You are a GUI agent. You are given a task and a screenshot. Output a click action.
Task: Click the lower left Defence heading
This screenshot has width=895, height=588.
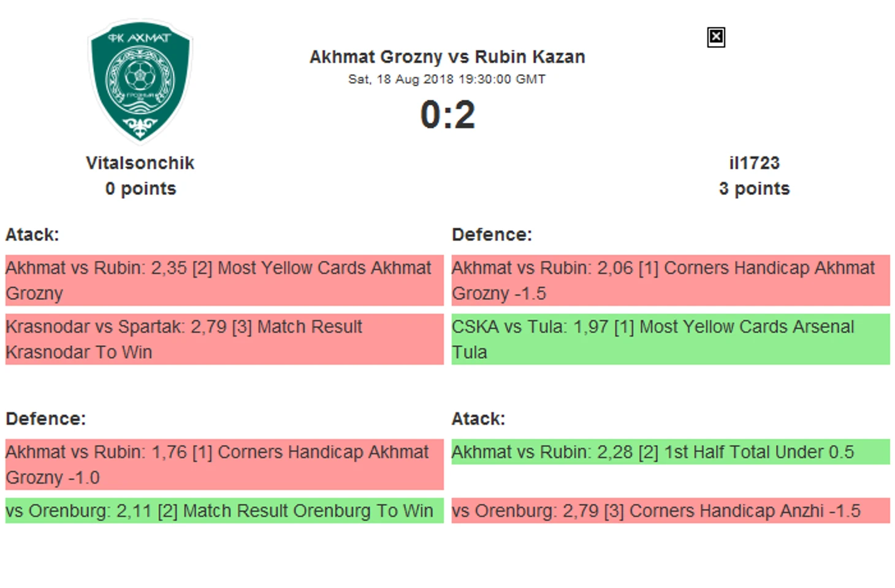pyautogui.click(x=46, y=419)
